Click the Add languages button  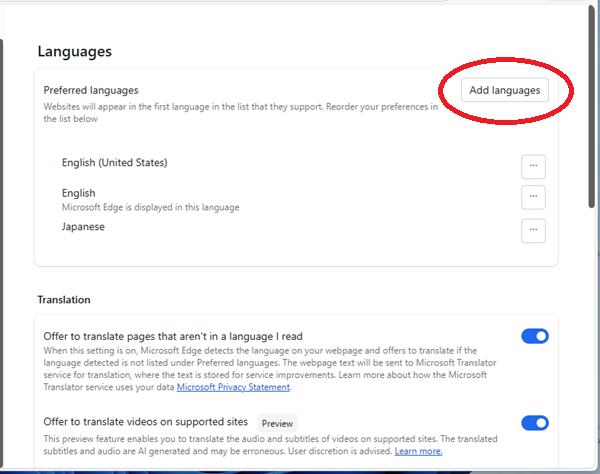(x=505, y=90)
